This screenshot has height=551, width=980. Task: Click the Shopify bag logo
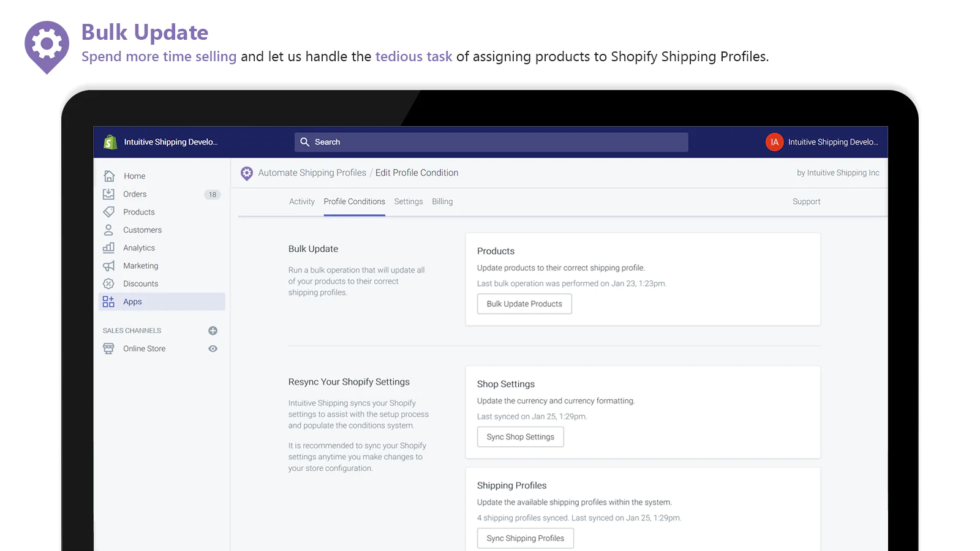click(110, 142)
